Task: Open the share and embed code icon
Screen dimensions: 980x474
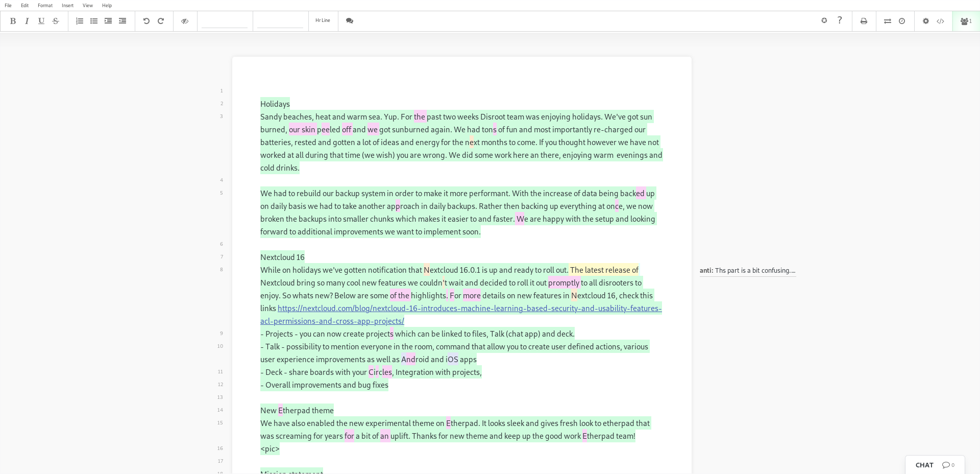Action: point(940,21)
